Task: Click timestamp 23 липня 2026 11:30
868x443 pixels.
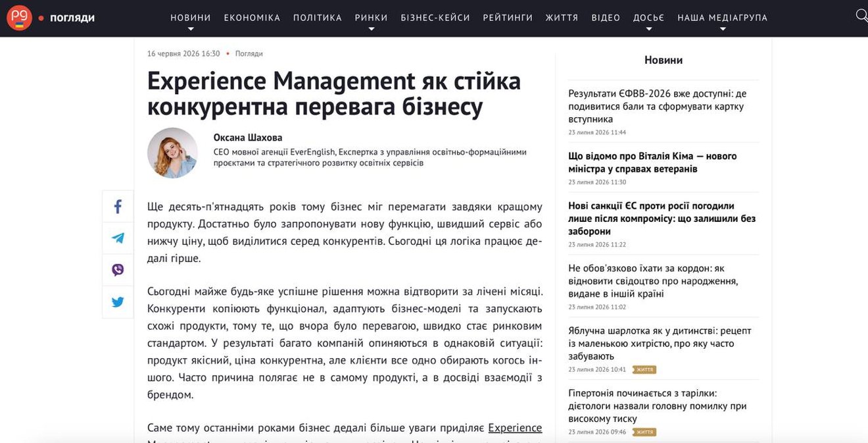Action: click(597, 182)
